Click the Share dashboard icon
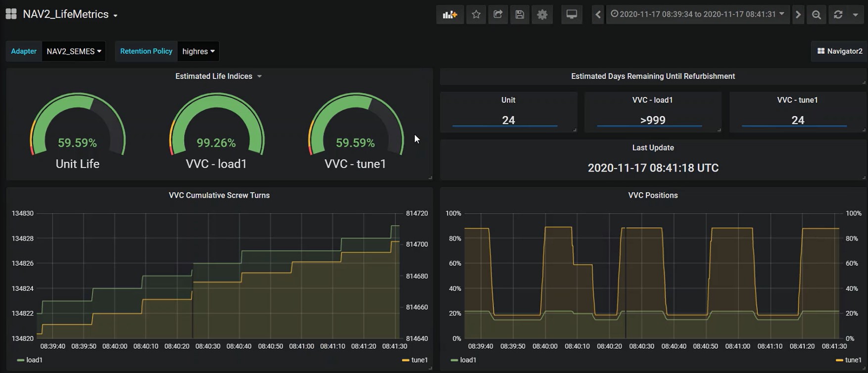The height and width of the screenshot is (373, 868). pyautogui.click(x=498, y=15)
